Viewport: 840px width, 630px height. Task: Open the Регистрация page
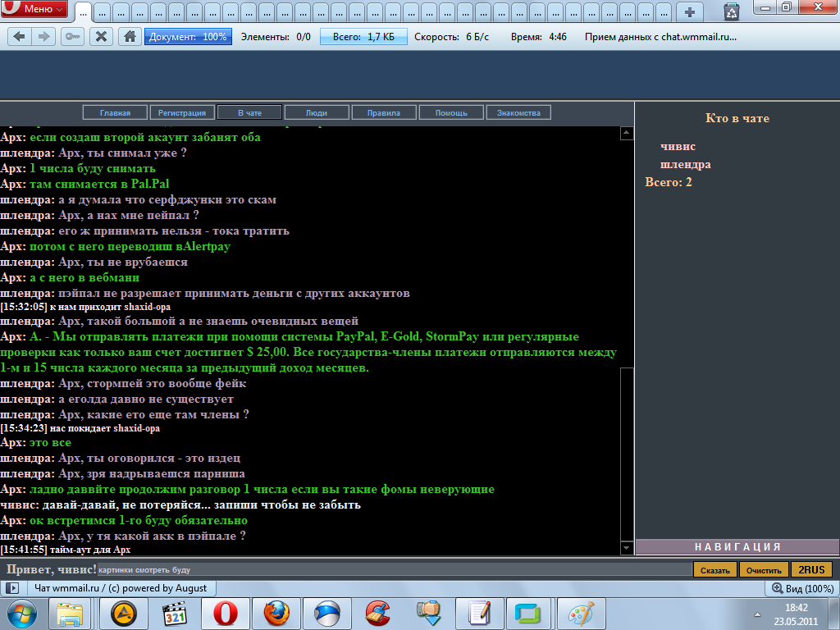[182, 112]
